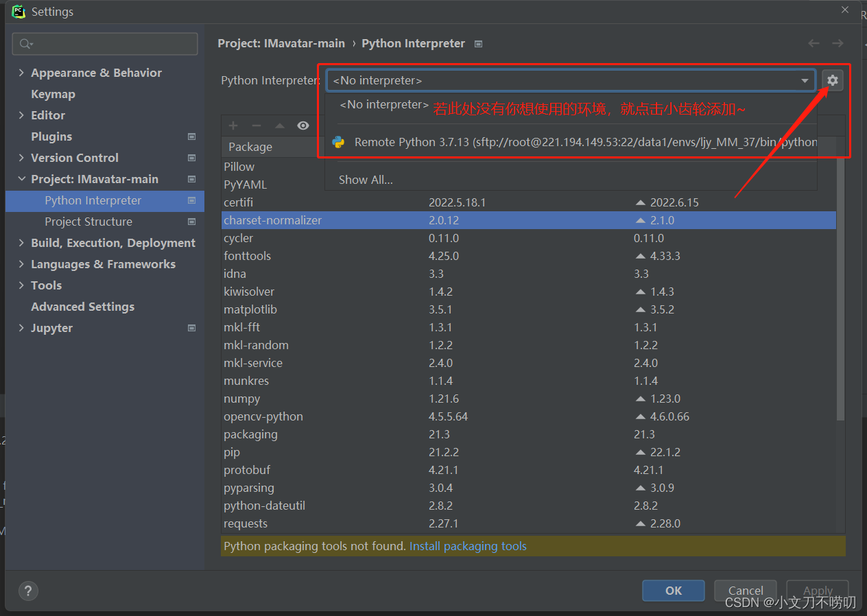The width and height of the screenshot is (867, 616).
Task: Click version 1.21.6 of numpy
Action: point(444,399)
